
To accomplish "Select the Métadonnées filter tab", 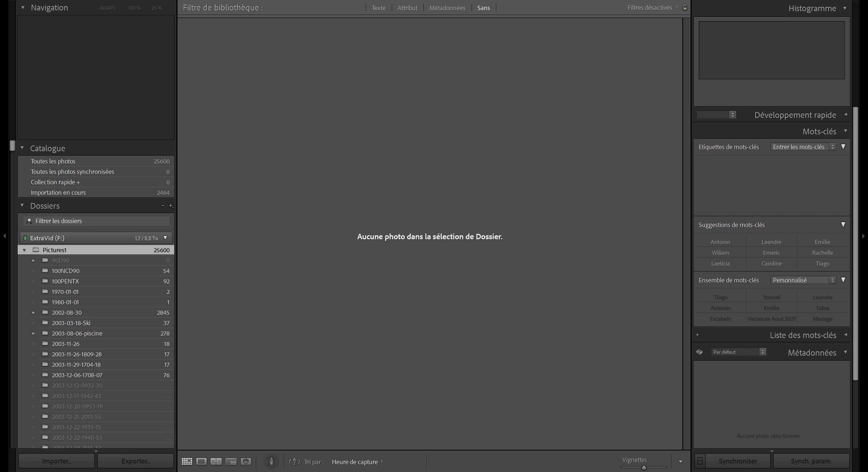I will point(447,8).
